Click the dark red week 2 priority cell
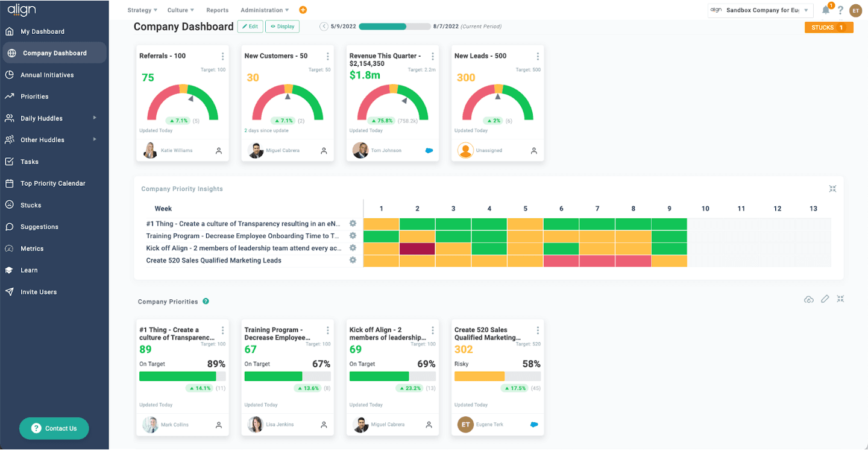The image size is (868, 450). coord(417,249)
